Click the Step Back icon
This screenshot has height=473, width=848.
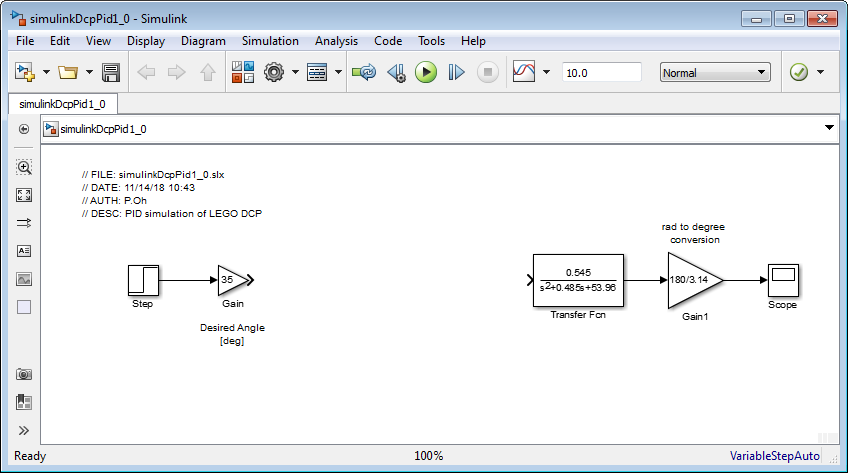396,72
